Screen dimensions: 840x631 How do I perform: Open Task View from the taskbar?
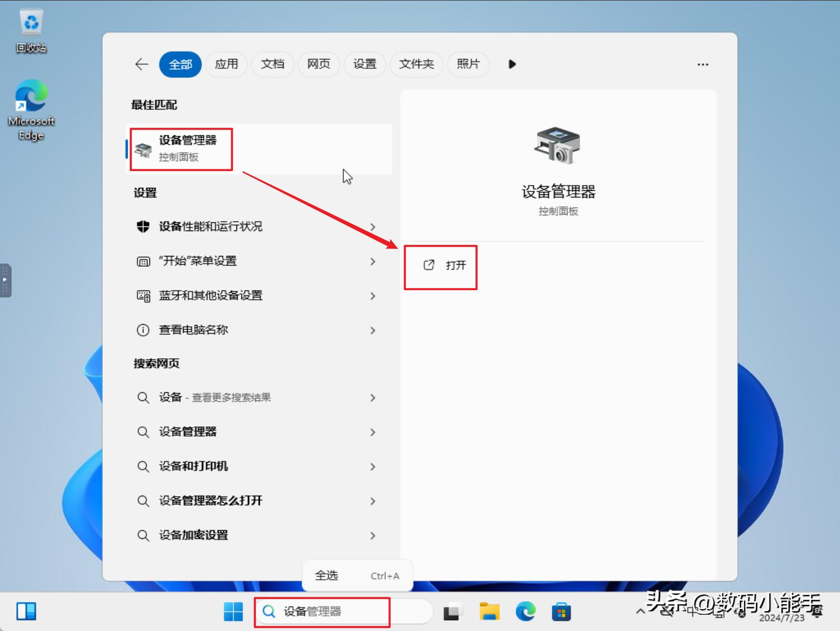[452, 611]
